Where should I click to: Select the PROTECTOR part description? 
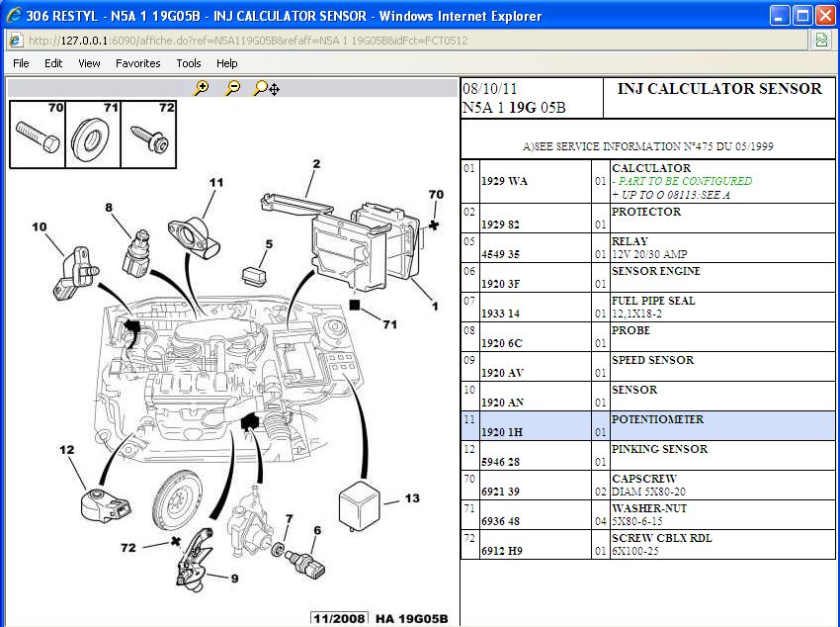(646, 212)
